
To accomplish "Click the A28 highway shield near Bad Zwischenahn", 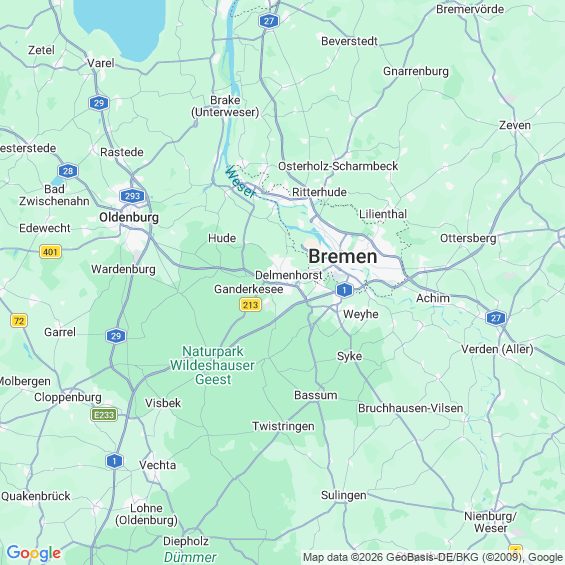I will click(x=68, y=171).
